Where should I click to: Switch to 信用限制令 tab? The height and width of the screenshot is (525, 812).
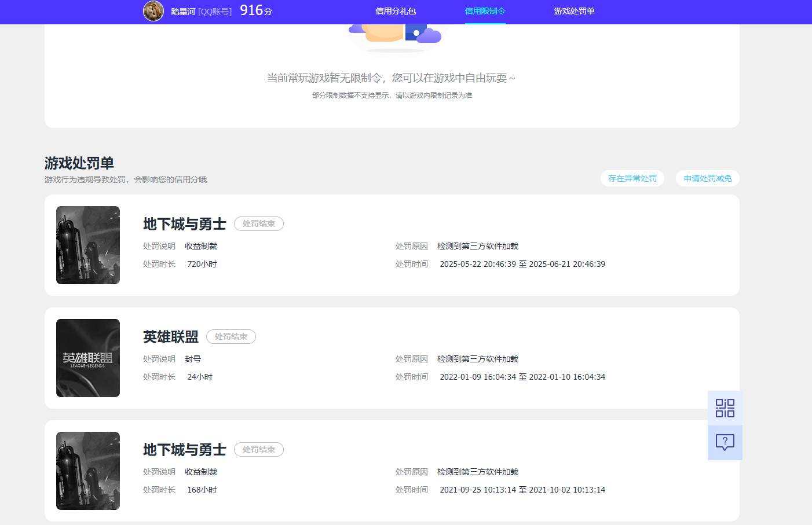pyautogui.click(x=485, y=11)
